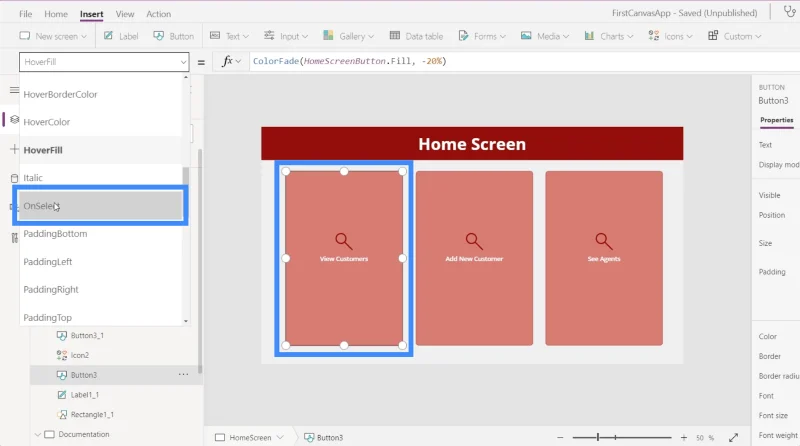Open the New screen dropdown
This screenshot has width=800, height=446.
[53, 36]
